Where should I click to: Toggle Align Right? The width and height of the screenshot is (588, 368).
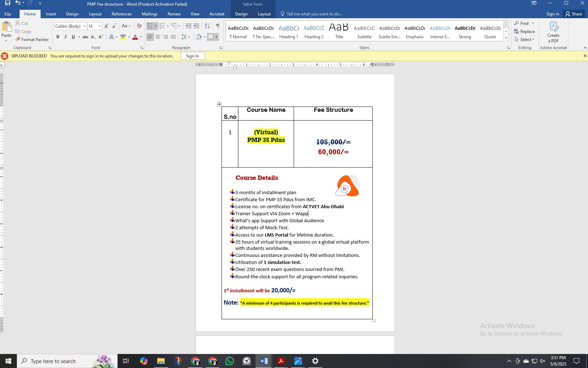(x=166, y=37)
